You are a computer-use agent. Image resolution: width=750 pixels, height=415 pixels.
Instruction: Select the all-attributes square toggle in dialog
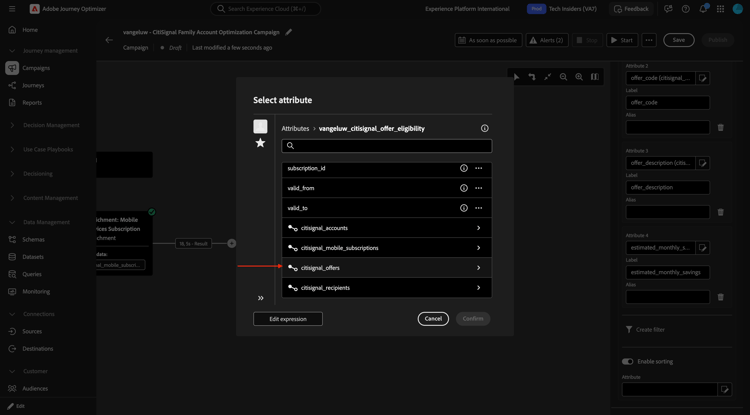coord(260,127)
